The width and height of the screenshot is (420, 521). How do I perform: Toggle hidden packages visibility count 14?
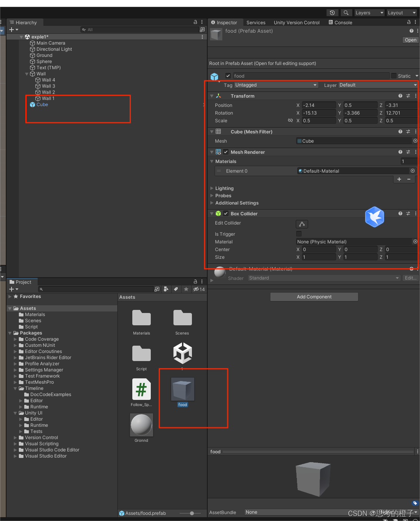click(199, 289)
